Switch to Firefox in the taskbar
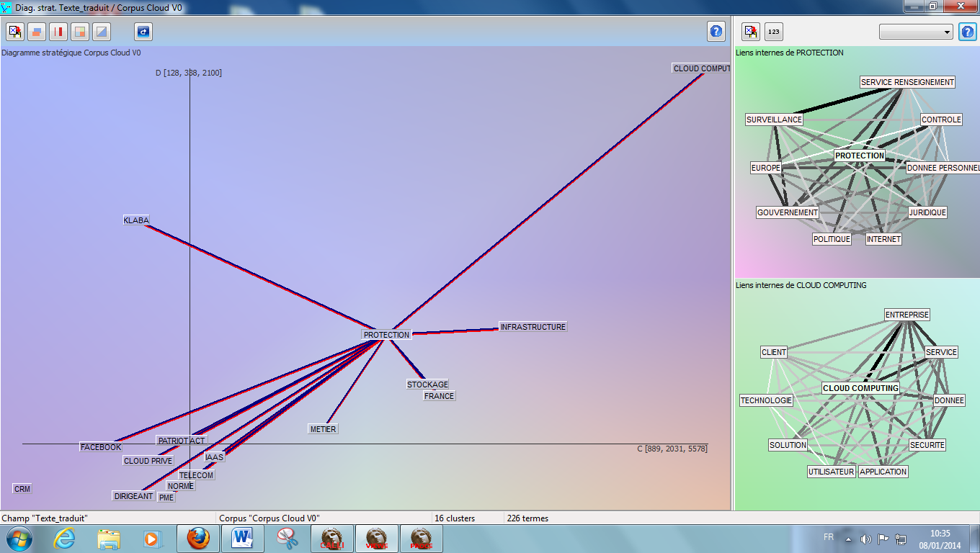The width and height of the screenshot is (980, 553). pyautogui.click(x=198, y=539)
